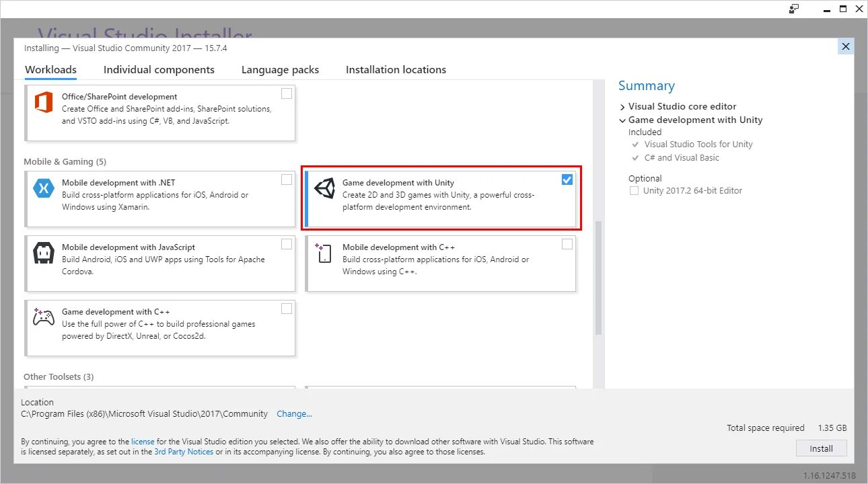Check Unity 2017.2 64-bit Editor option
This screenshot has width=868, height=484.
pyautogui.click(x=634, y=191)
